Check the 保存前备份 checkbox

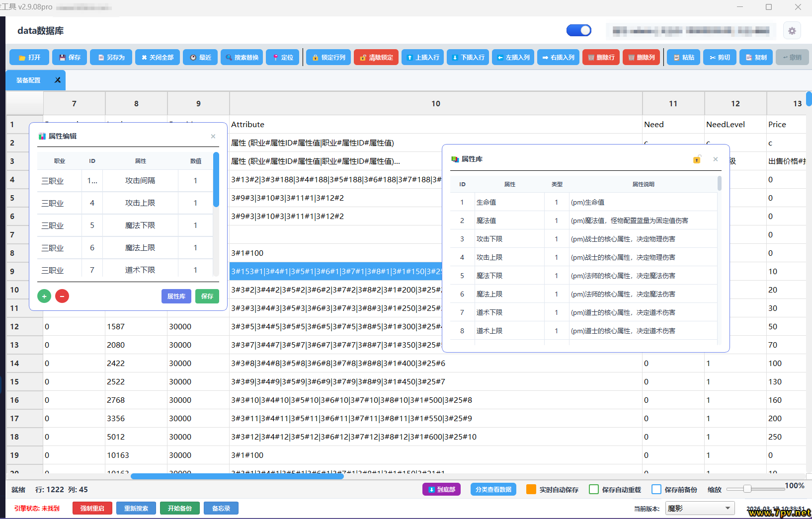(656, 489)
